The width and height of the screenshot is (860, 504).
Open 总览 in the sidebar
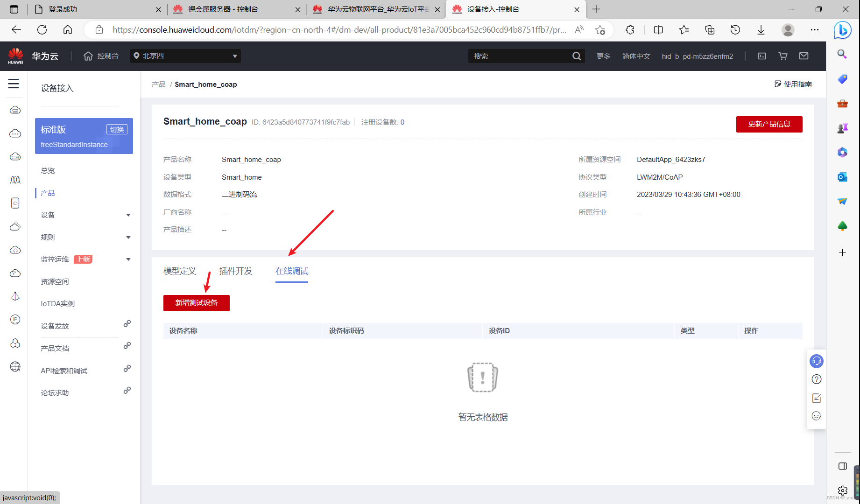pos(48,171)
